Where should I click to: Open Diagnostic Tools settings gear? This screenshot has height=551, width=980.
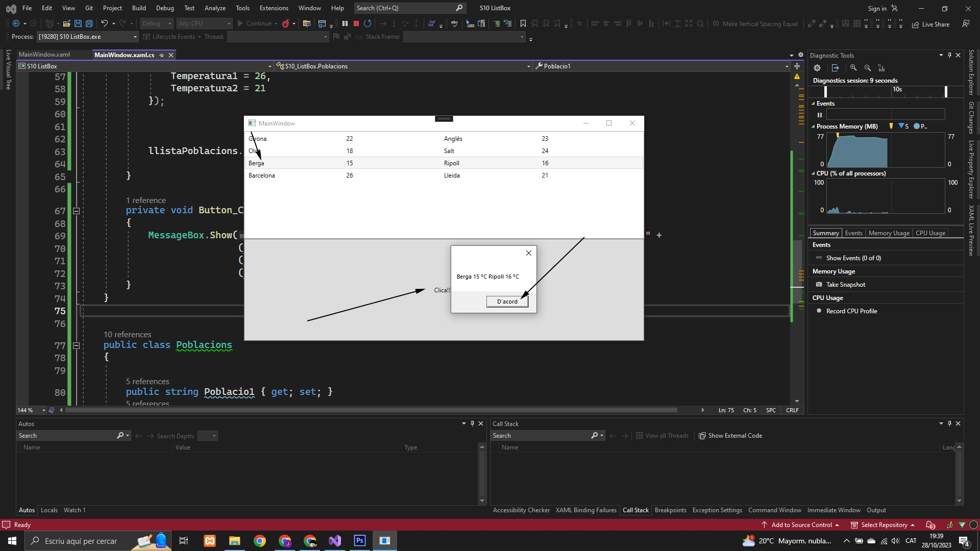(x=817, y=68)
